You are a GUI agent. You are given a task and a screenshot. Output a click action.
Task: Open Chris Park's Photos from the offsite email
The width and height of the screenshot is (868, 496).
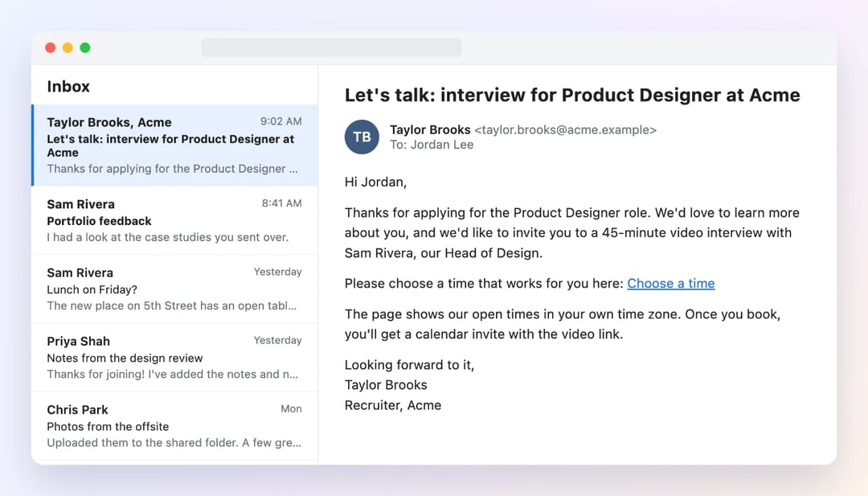(175, 426)
